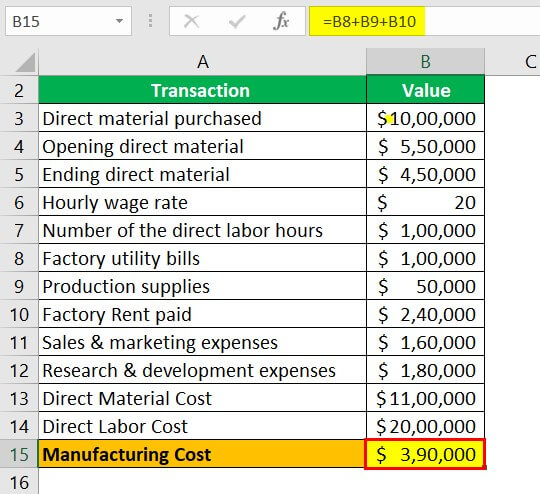Select row 14 header
Screen dimensions: 540x494
click(19, 426)
